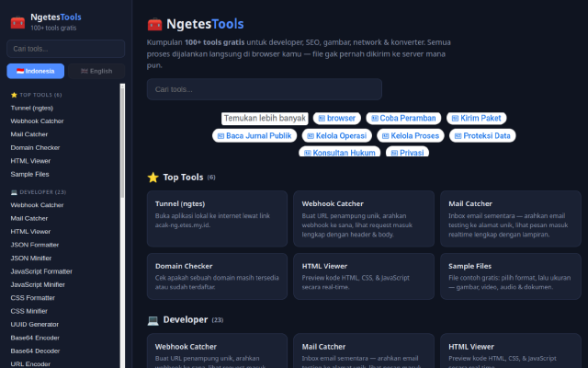Select Webhook Catcher under Developer sidebar
Image resolution: width=588 pixels, height=368 pixels.
(x=37, y=205)
